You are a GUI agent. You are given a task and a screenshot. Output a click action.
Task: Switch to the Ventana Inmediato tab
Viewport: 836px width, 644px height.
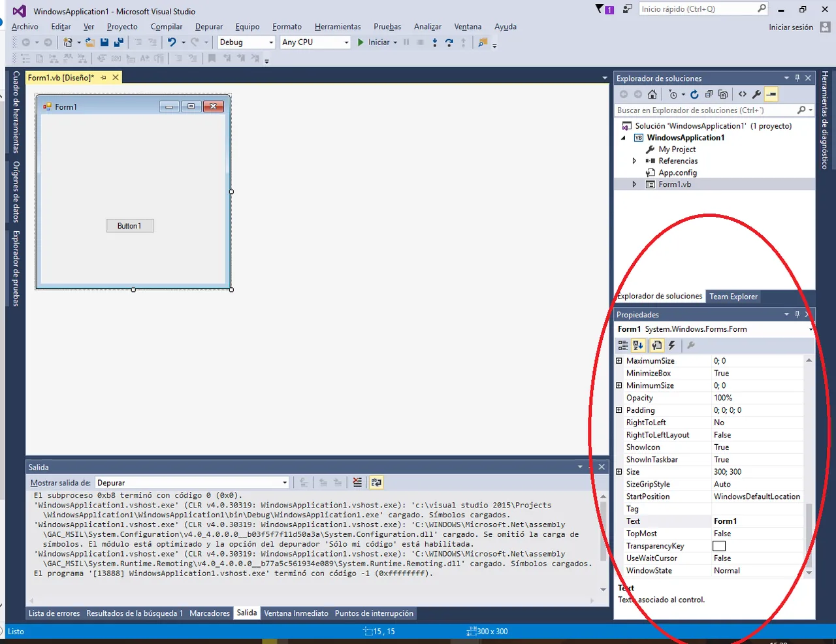[296, 613]
